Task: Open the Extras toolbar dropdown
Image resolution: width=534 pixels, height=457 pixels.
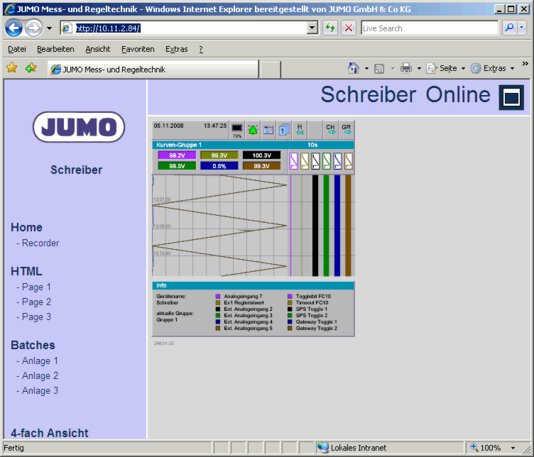Action: pos(512,68)
